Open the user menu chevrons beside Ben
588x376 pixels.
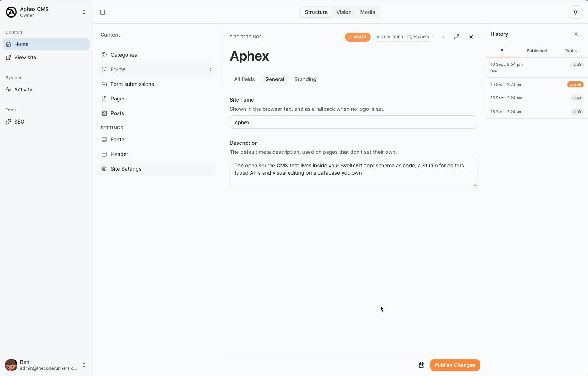coord(84,365)
